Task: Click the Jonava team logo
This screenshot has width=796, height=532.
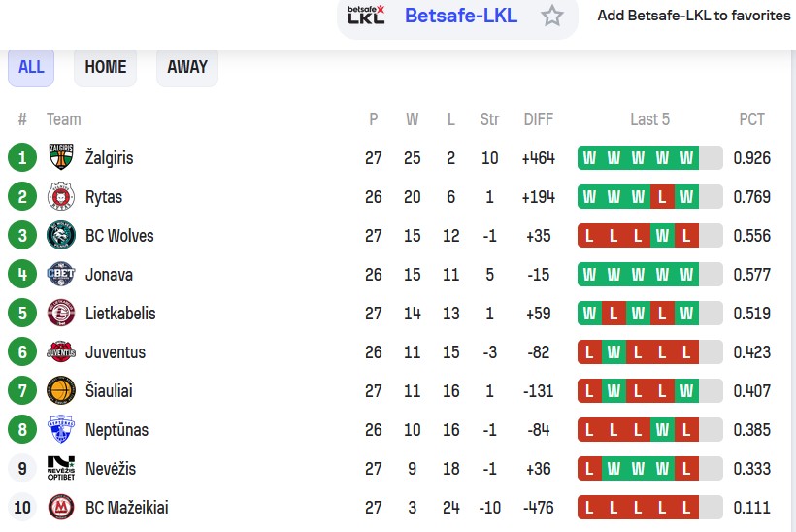Action: pyautogui.click(x=61, y=274)
